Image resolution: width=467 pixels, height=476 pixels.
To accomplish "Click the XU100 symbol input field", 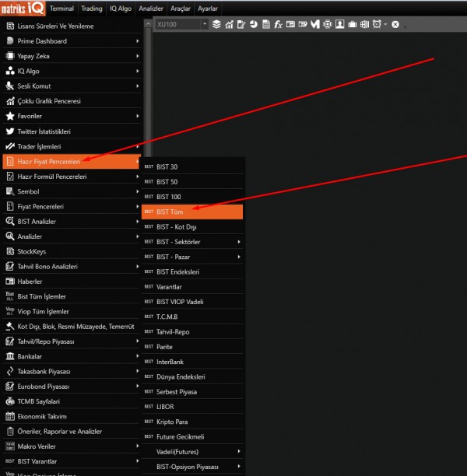I will (178, 24).
